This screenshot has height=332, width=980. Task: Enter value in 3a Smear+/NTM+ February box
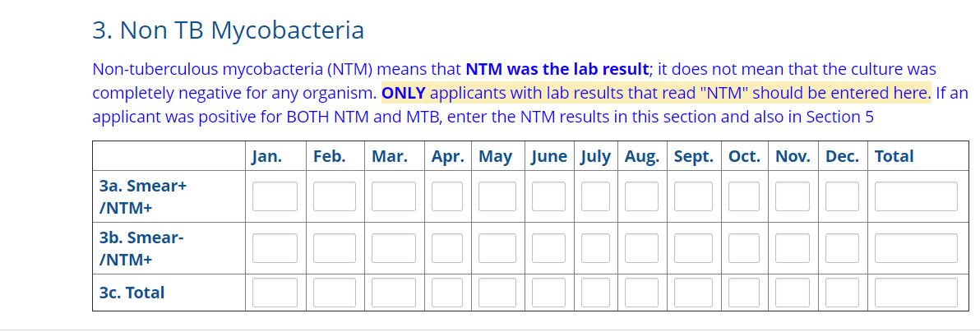point(335,196)
